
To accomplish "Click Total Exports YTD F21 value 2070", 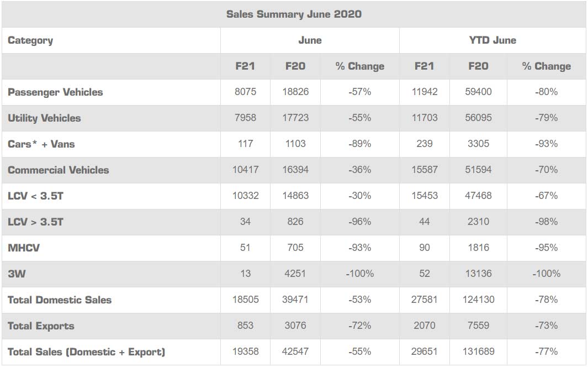I will (x=424, y=326).
